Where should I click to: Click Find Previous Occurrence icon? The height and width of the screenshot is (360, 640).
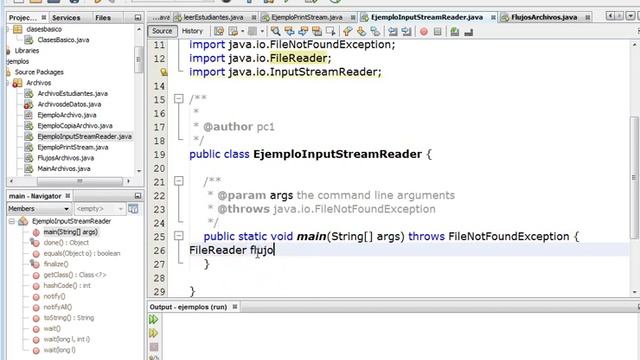pos(289,31)
